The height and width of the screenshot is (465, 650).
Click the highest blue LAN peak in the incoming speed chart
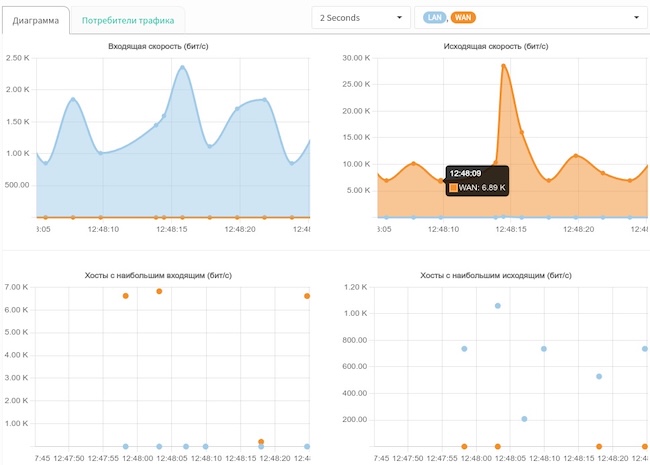coord(182,67)
